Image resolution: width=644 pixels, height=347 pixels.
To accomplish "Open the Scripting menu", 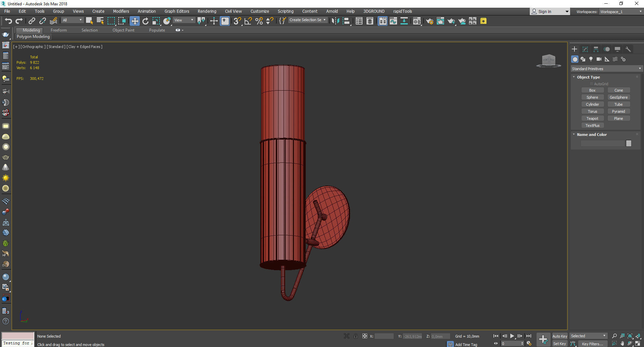I will (286, 11).
